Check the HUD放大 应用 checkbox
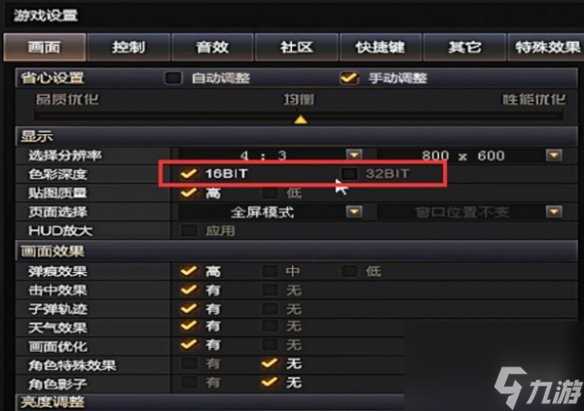Viewport: 584px width, 411px height. tap(188, 231)
